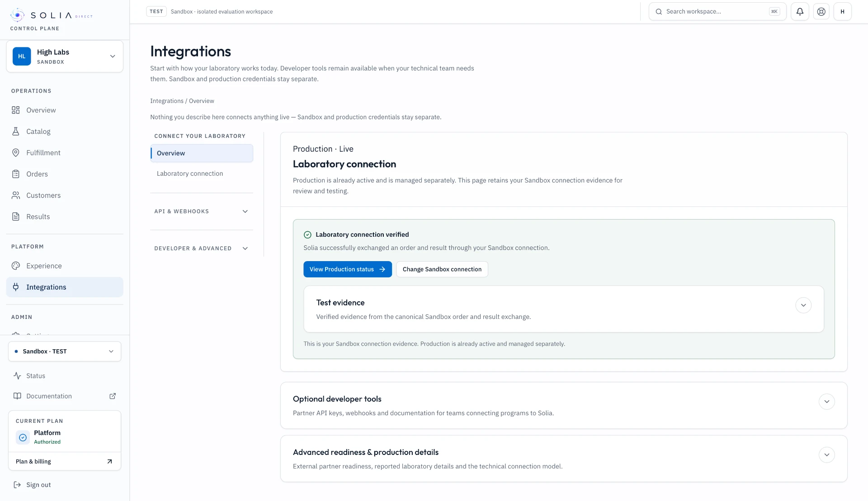The height and width of the screenshot is (501, 868).
Task: Click the Integrations plug icon
Action: pos(16,287)
